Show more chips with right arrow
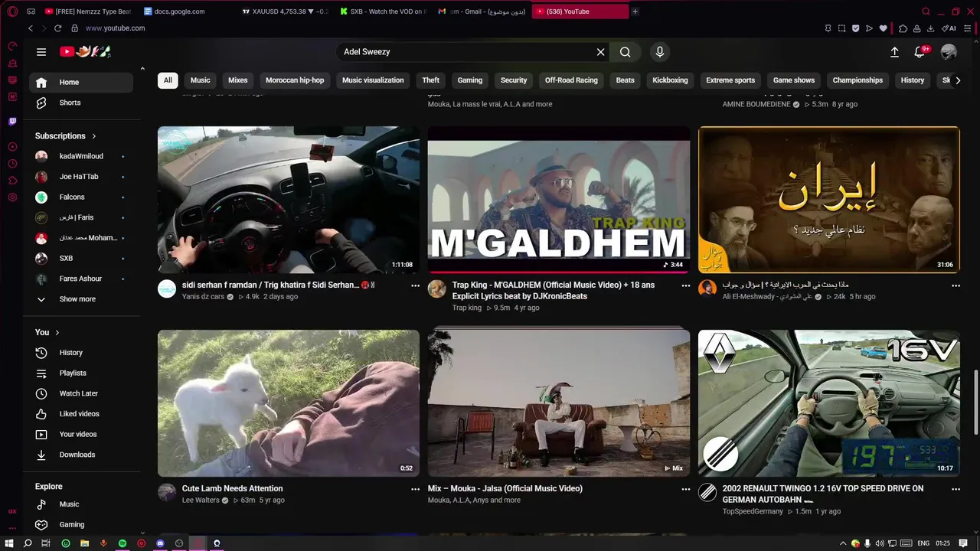This screenshot has height=551, width=980. click(958, 80)
